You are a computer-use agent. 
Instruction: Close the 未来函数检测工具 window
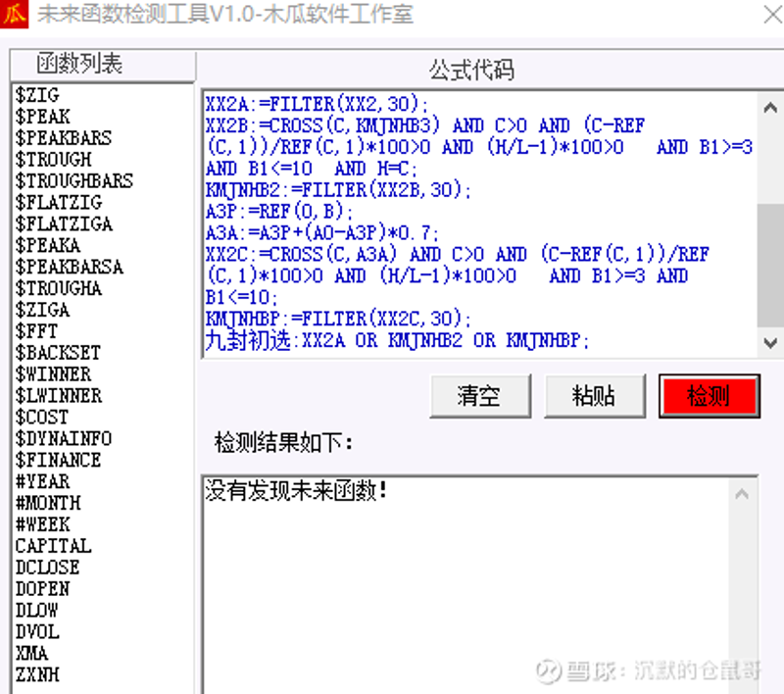pos(773,14)
